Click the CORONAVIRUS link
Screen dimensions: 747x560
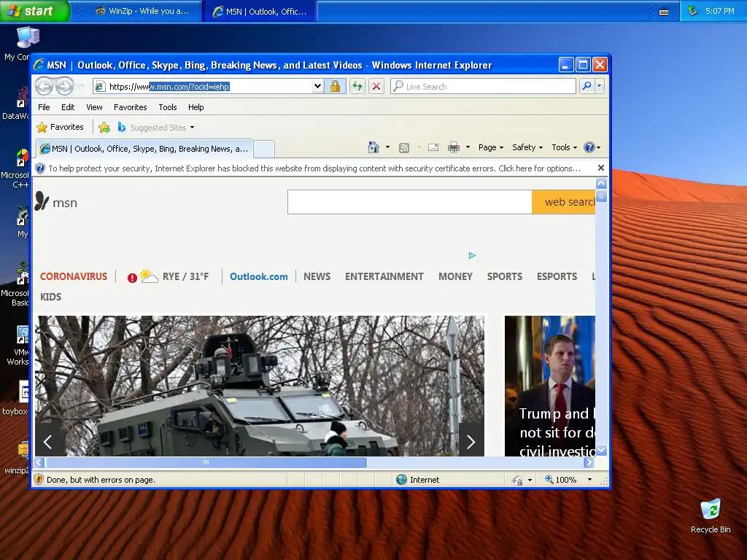pyautogui.click(x=74, y=276)
